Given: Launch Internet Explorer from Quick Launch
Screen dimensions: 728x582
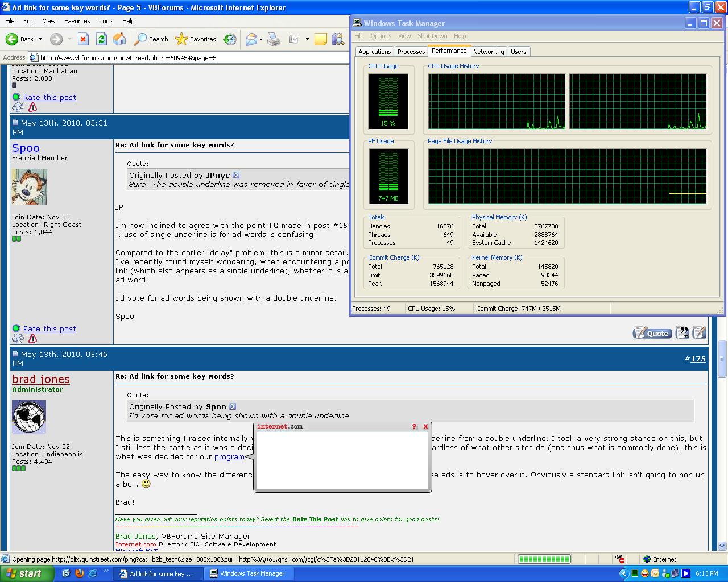Looking at the screenshot, I should (x=92, y=573).
